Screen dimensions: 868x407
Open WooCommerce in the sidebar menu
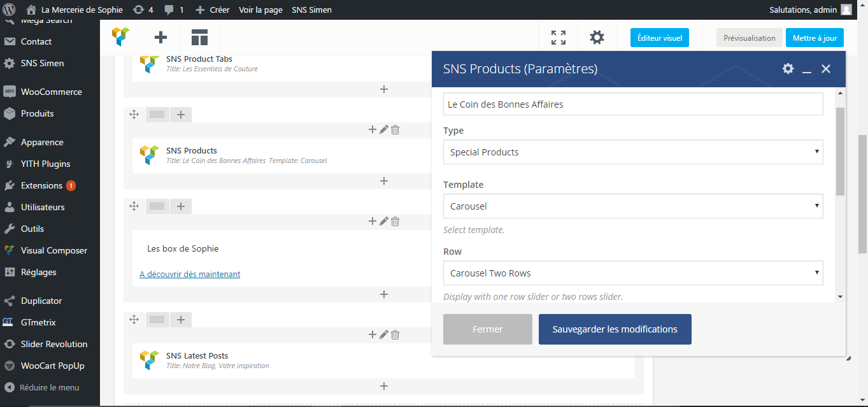[x=51, y=92]
